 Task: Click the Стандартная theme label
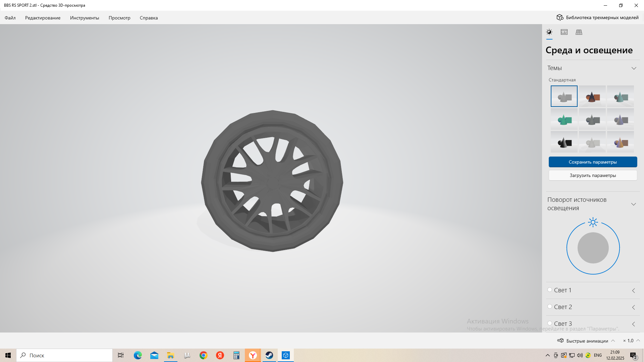coord(562,80)
